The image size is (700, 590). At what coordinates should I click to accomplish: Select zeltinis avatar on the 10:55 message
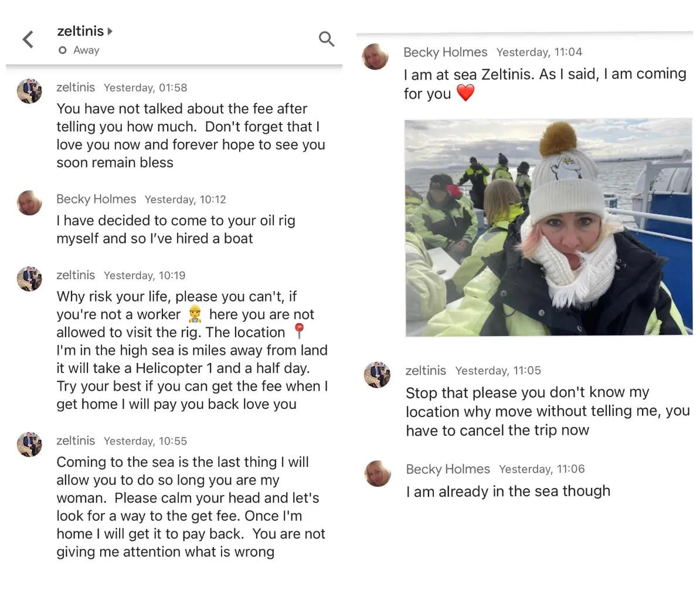point(29,445)
